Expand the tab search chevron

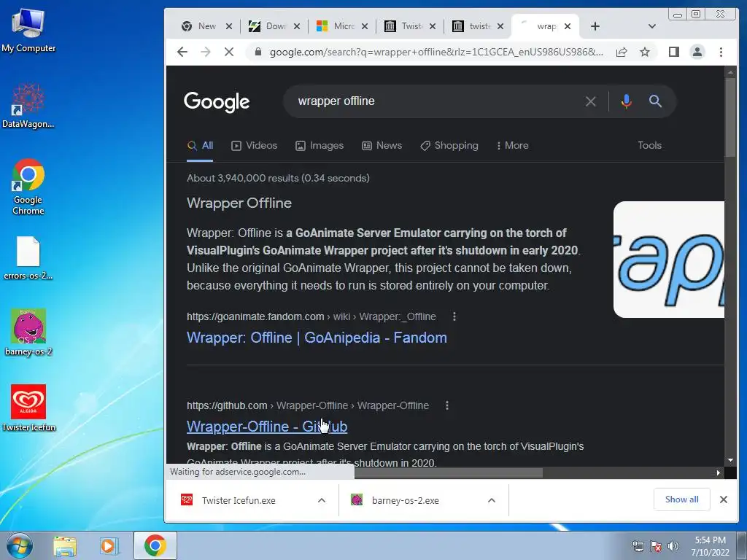tap(651, 26)
